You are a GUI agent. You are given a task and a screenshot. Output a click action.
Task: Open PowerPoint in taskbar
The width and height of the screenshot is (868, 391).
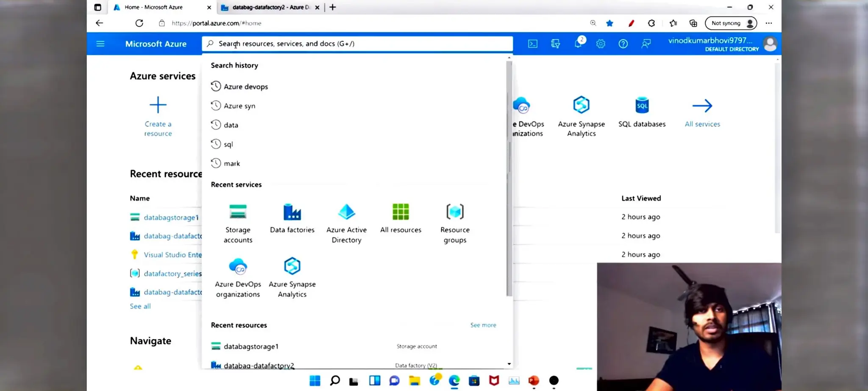[x=534, y=380]
